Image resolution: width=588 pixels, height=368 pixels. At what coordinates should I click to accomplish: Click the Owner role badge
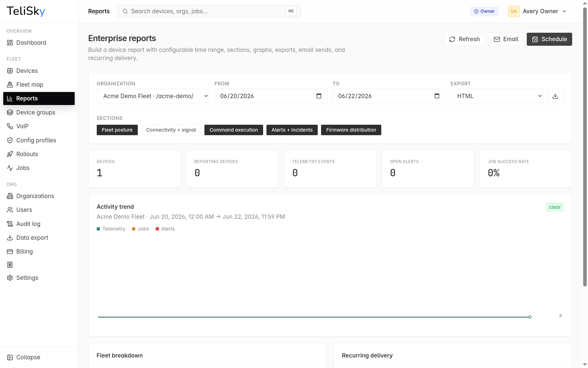click(484, 11)
